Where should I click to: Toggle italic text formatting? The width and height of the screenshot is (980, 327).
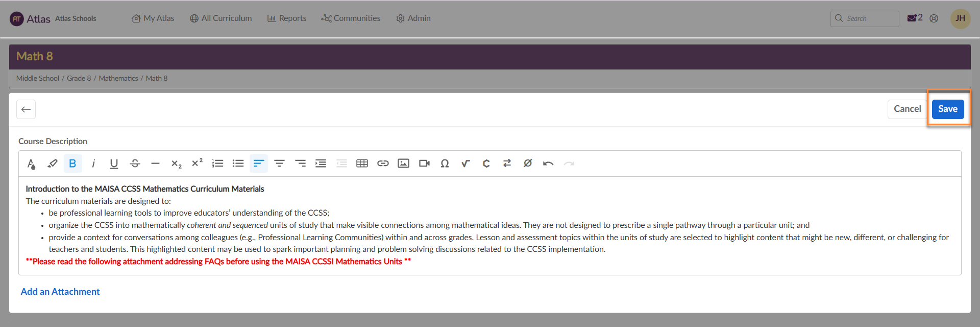(x=93, y=163)
